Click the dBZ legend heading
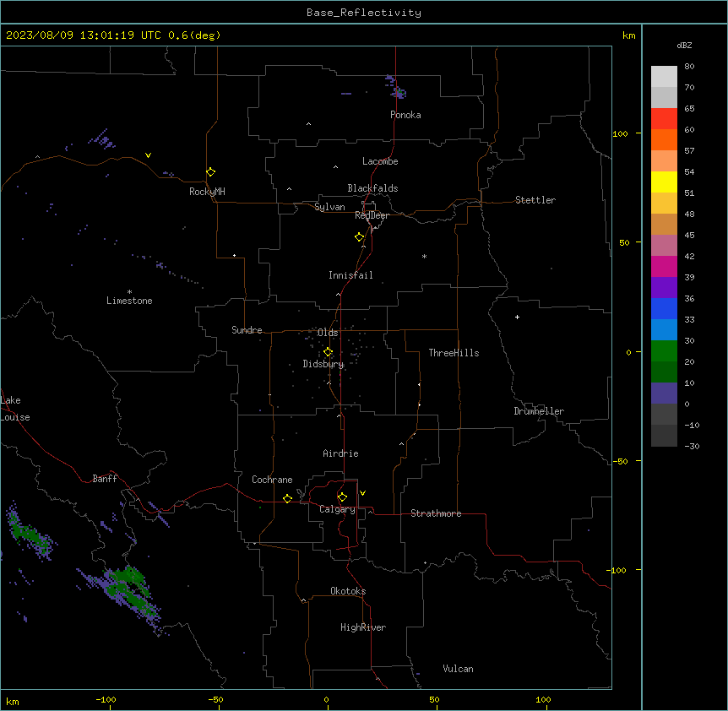 (684, 45)
